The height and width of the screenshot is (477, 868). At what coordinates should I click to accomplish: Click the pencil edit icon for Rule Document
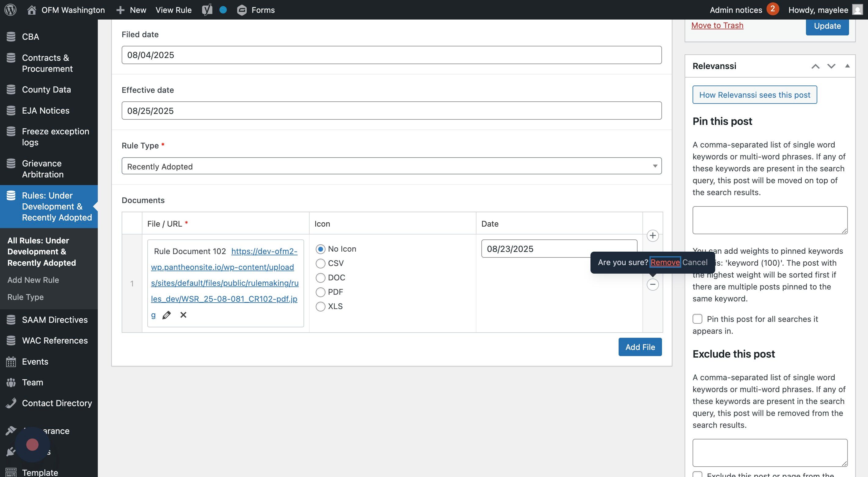click(167, 315)
